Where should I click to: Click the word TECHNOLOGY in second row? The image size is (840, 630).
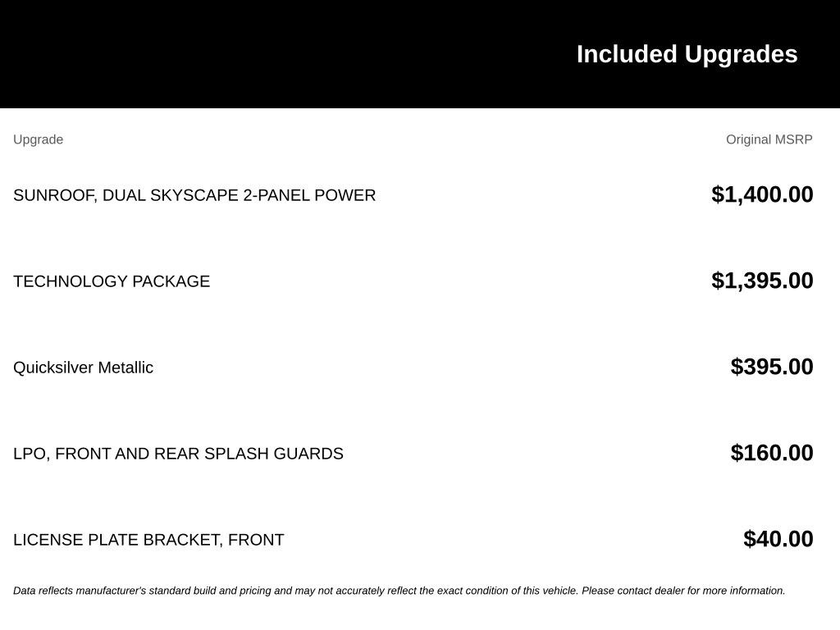71,281
